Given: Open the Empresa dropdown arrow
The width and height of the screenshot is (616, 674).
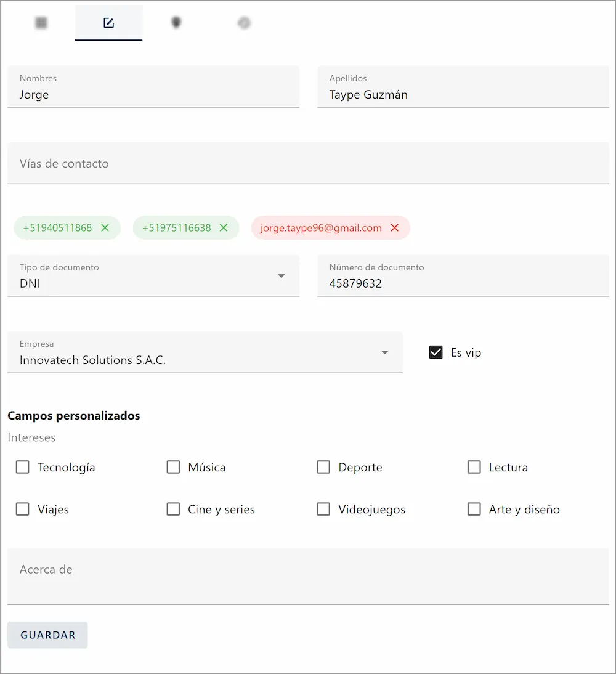Looking at the screenshot, I should coord(384,352).
